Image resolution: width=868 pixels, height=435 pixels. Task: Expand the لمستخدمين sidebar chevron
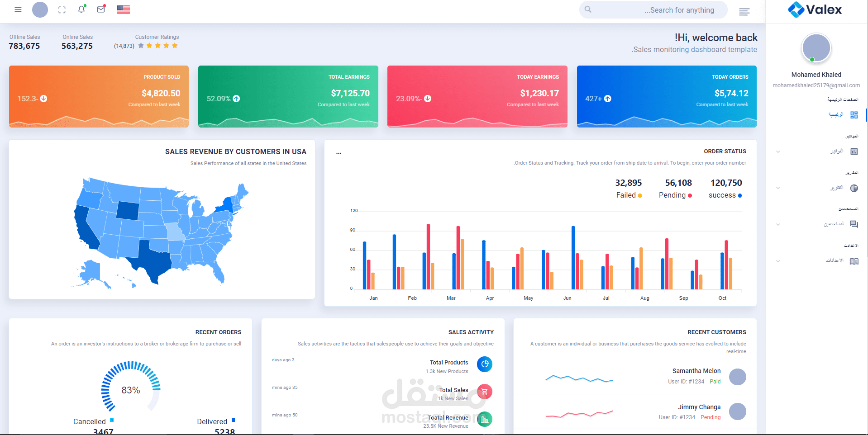coord(778,224)
